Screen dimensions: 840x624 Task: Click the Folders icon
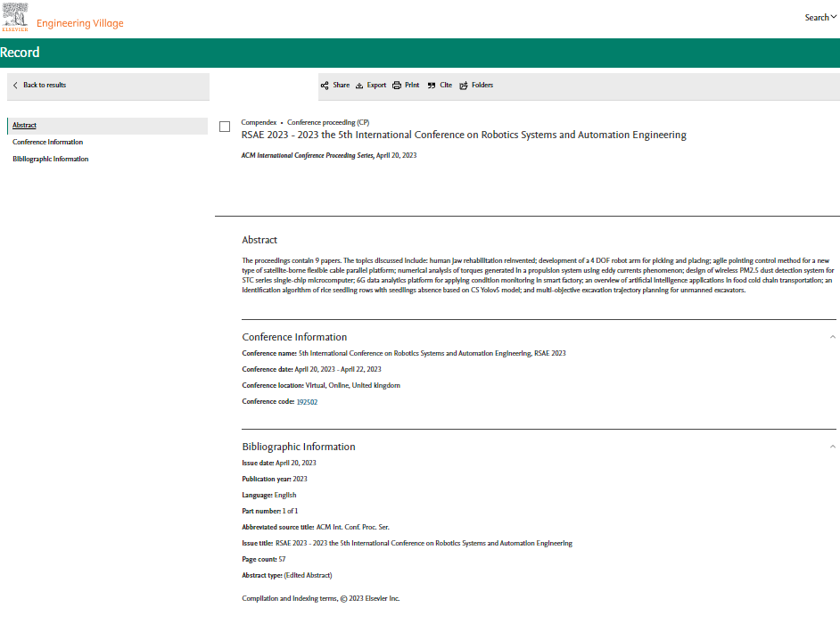(x=464, y=86)
